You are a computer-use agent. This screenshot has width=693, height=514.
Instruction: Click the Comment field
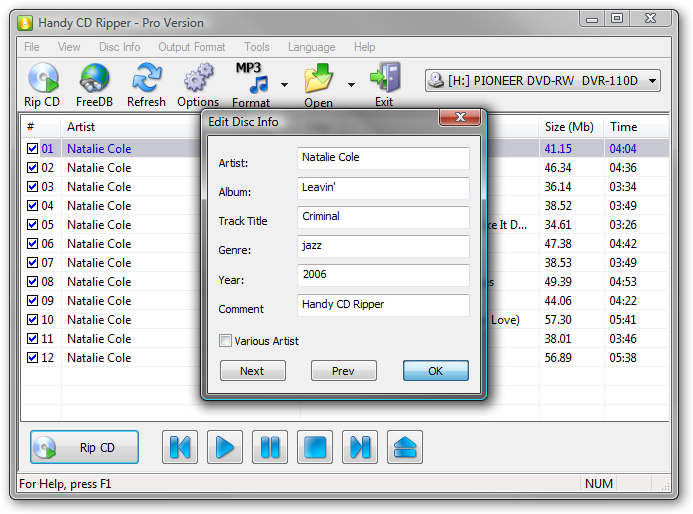click(x=383, y=305)
